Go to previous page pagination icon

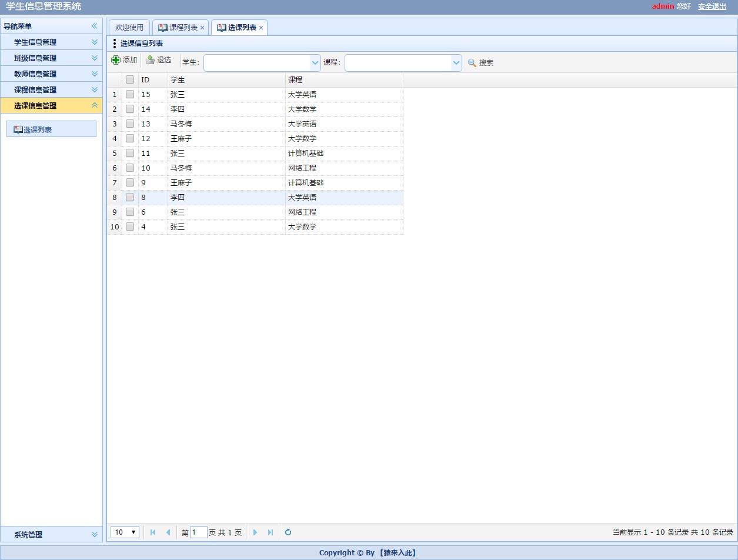(168, 532)
